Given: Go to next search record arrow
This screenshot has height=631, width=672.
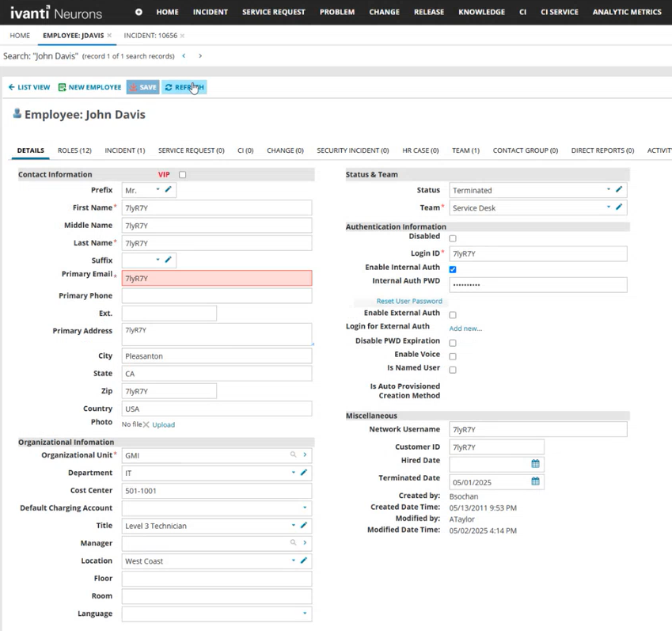Looking at the screenshot, I should [200, 56].
